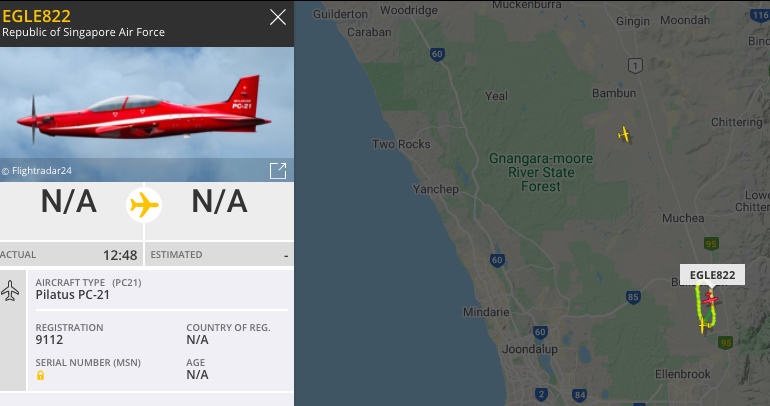Image resolution: width=770 pixels, height=406 pixels.
Task: Click the Two Rocks town label
Action: point(401,144)
